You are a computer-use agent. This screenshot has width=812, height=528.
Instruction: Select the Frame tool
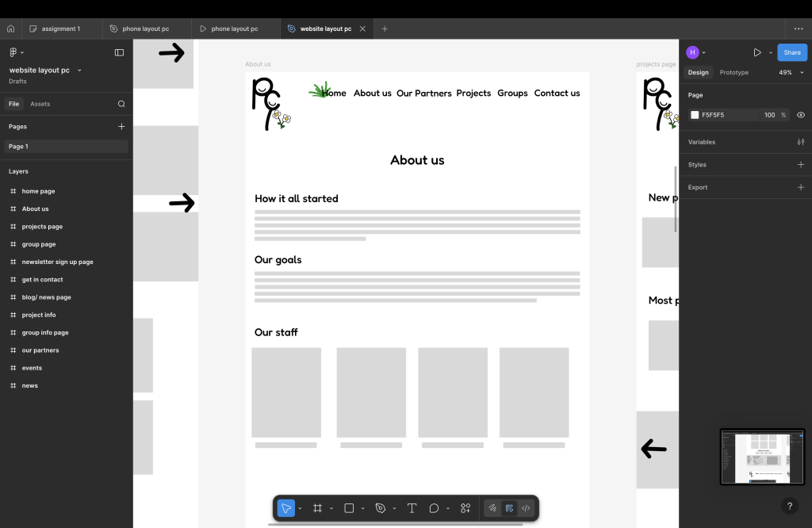[x=317, y=508]
